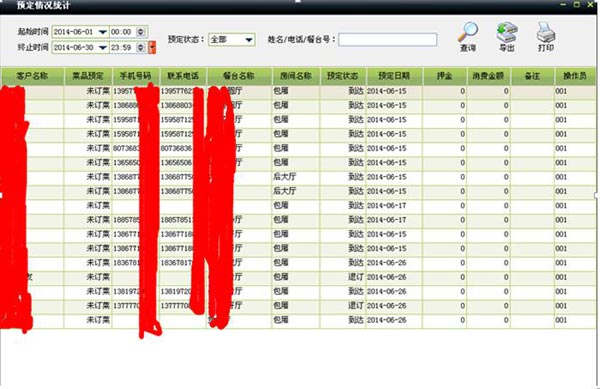Open the 终止时间 date dropdown arrow

click(x=103, y=47)
